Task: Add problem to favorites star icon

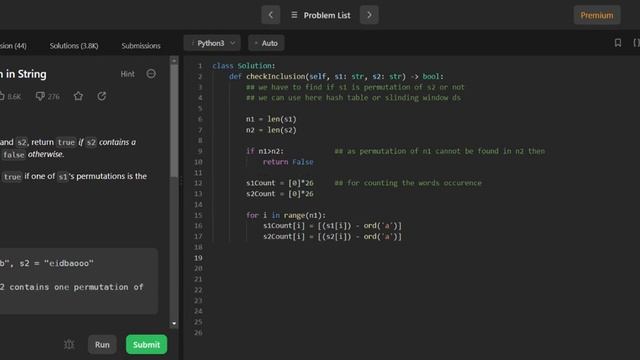Action: 78,96
